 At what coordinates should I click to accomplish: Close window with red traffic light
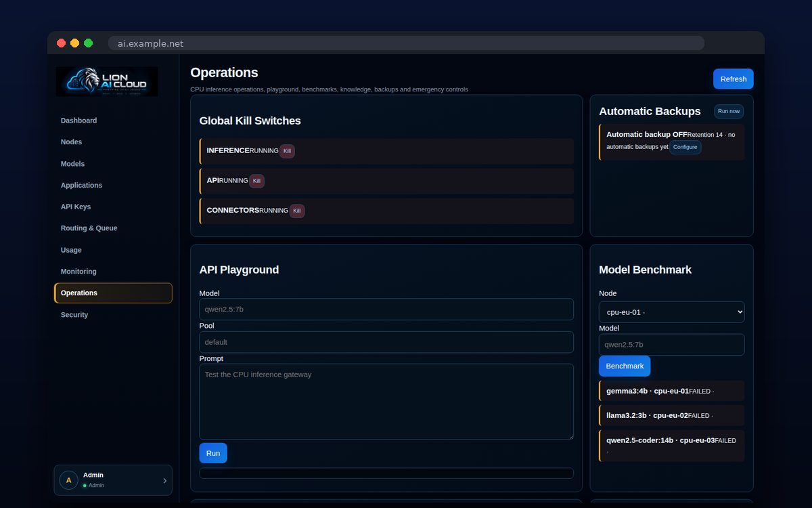click(61, 43)
